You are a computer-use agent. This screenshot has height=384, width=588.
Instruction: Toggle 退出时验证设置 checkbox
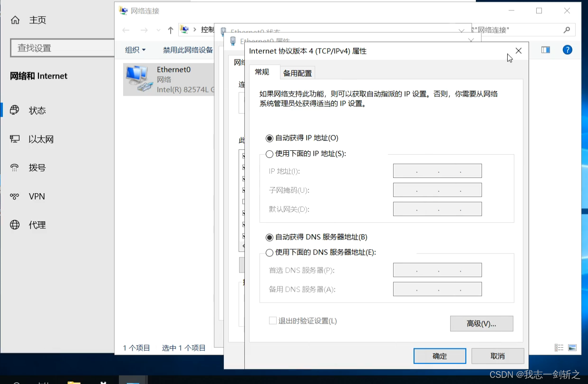coord(273,321)
